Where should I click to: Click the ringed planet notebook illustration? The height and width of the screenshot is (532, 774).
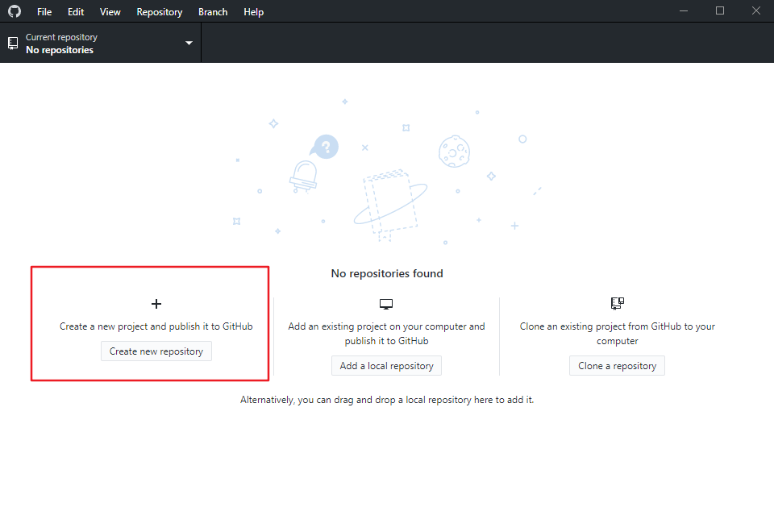(x=390, y=203)
